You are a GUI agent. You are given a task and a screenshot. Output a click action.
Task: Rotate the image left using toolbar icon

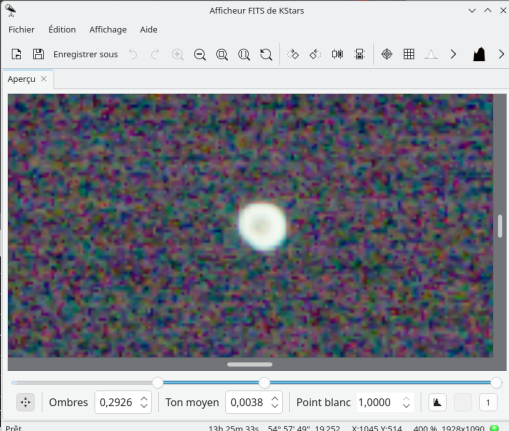point(315,54)
